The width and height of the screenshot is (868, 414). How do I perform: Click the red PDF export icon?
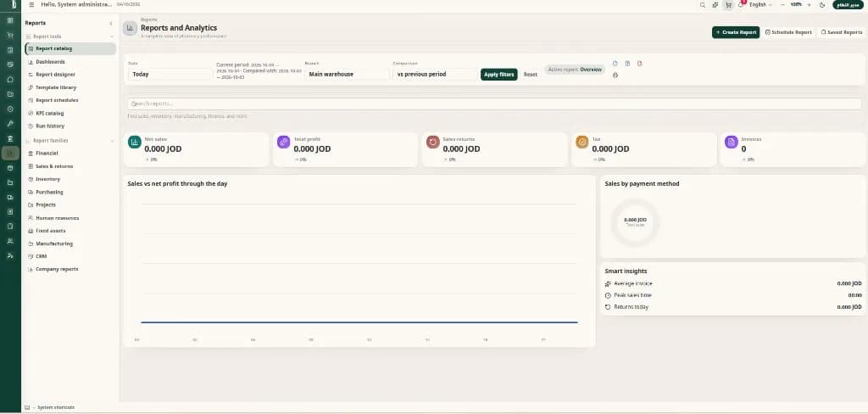(639, 63)
